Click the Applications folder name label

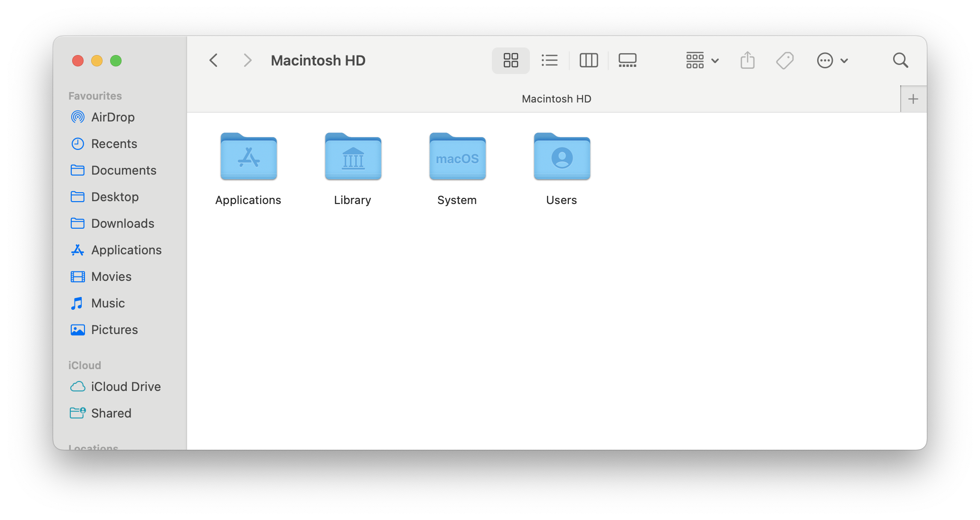pos(248,200)
